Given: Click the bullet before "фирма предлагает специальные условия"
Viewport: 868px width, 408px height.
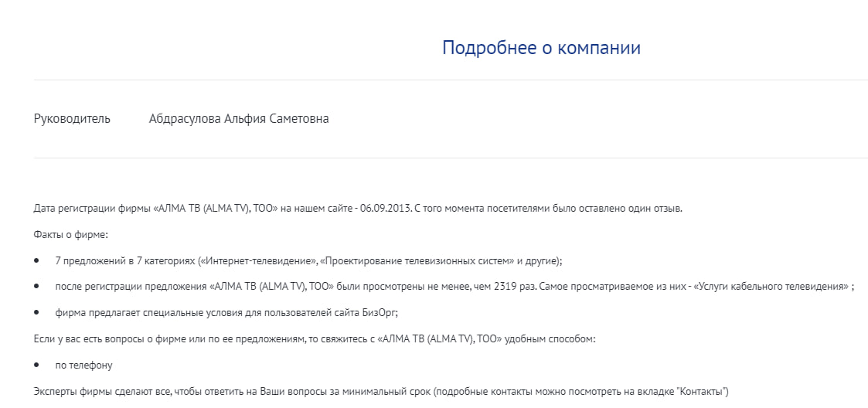Looking at the screenshot, I should click(x=37, y=313).
